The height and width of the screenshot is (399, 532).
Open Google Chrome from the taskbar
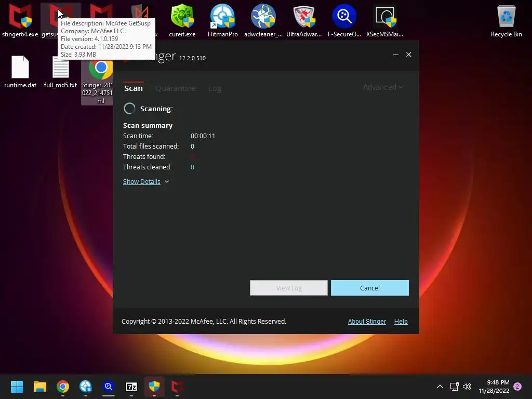63,387
